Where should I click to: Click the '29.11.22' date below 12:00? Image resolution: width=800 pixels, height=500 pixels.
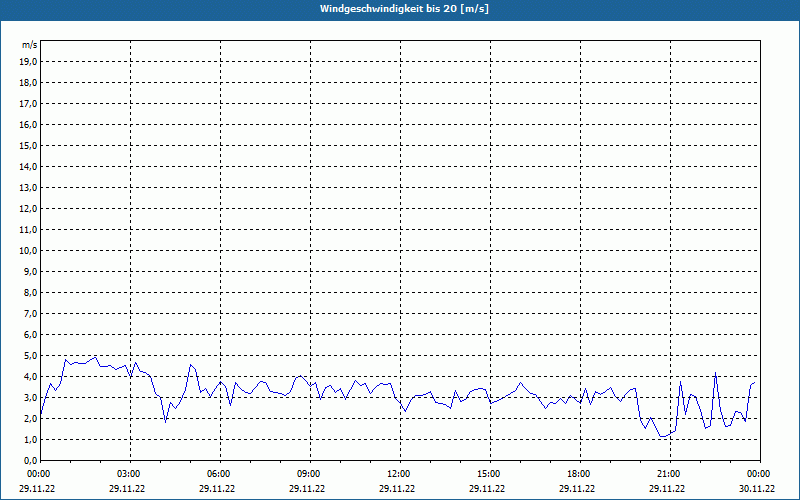pos(397,488)
